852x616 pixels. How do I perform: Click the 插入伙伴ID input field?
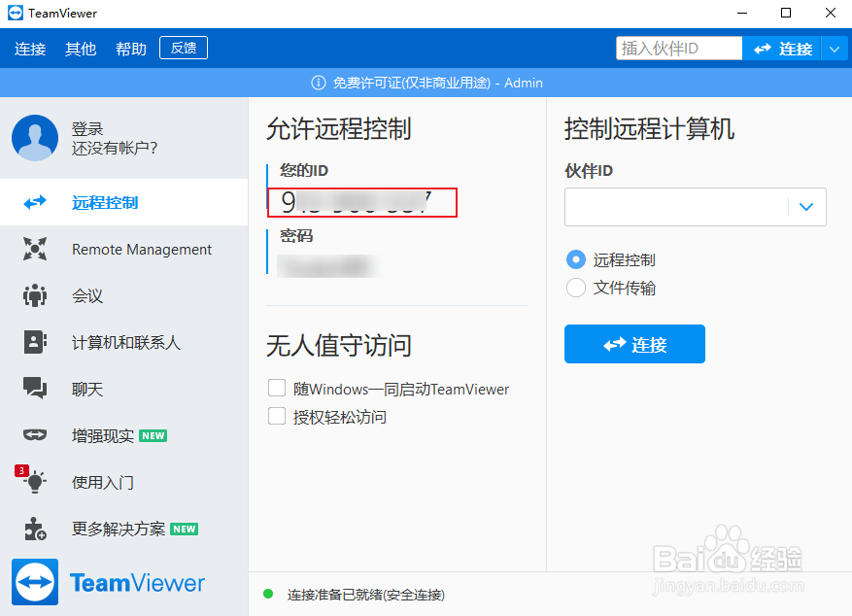(x=679, y=49)
